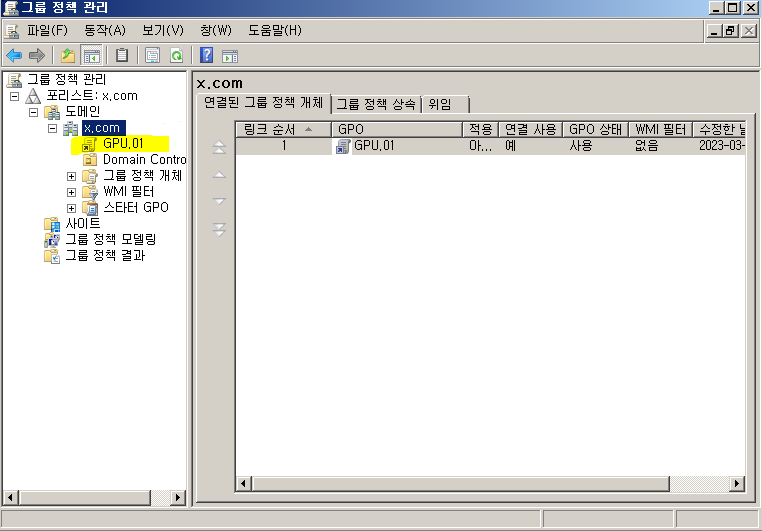This screenshot has height=531, width=762.
Task: Click the 없음 WMI filter cell
Action: [x=647, y=146]
